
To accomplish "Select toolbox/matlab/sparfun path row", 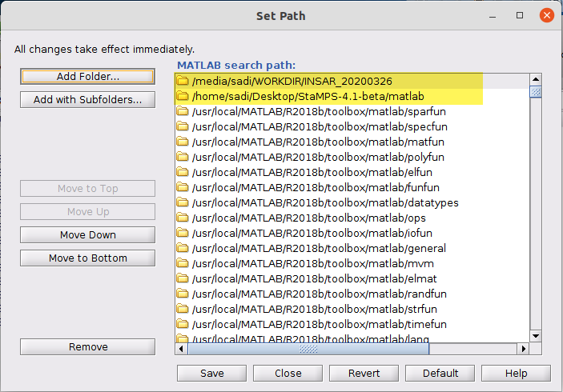I will 352,111.
